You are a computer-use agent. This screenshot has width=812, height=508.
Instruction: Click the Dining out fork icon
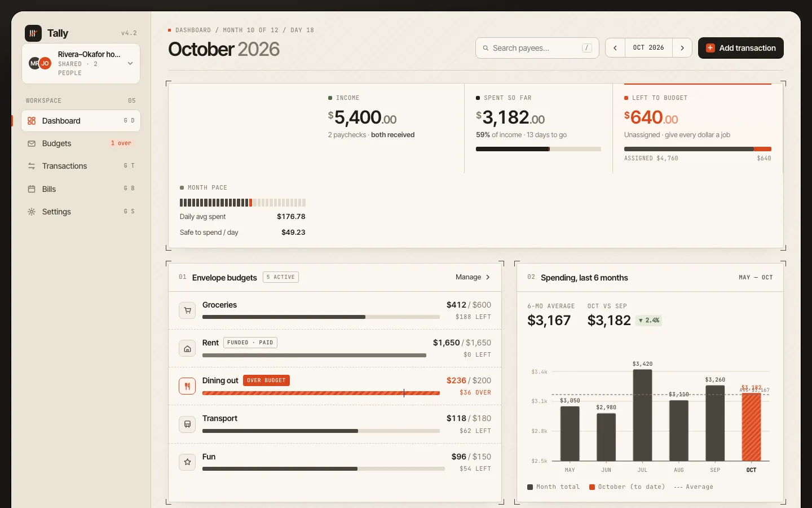[187, 386]
